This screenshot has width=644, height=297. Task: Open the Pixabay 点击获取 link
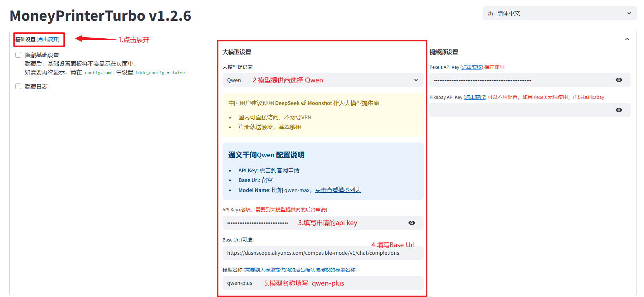(x=475, y=97)
